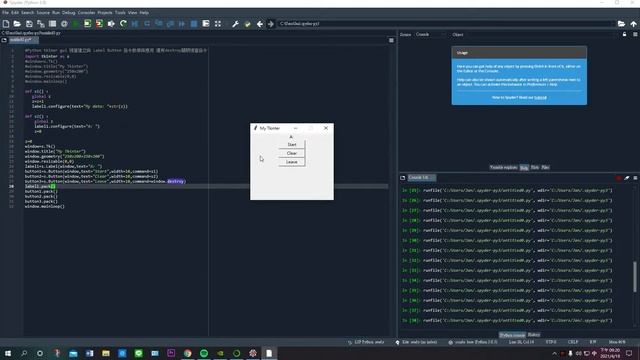Switch to Variable explorer tab
The height and width of the screenshot is (360, 640).
(503, 168)
